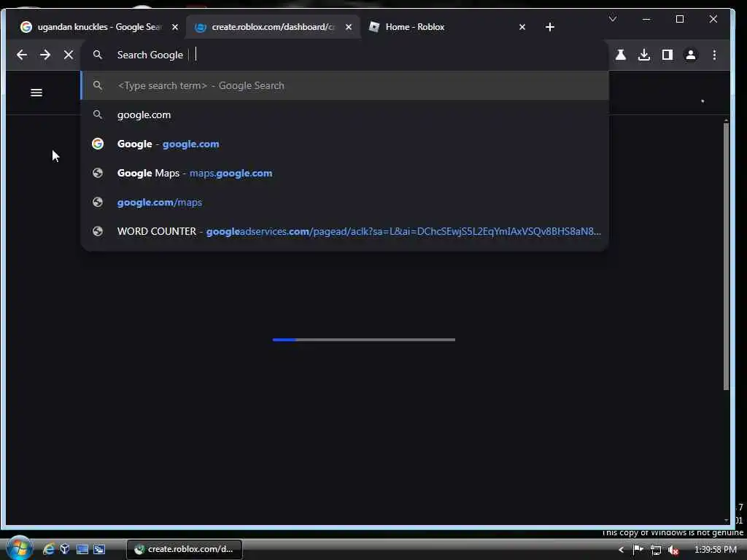The width and height of the screenshot is (747, 560).
Task: Go forward with the browser forward arrow
Action: [45, 55]
